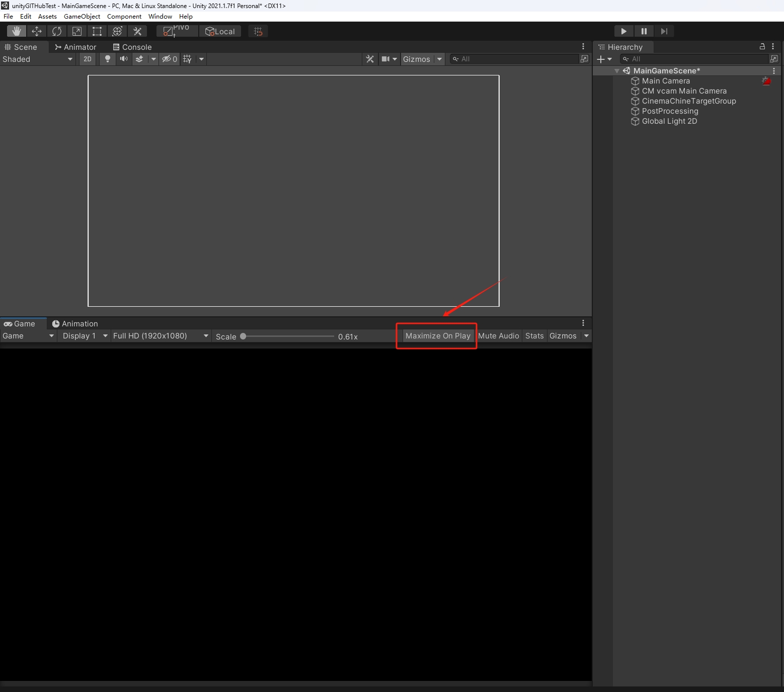Image resolution: width=784 pixels, height=692 pixels.
Task: Start Play mode
Action: pos(624,31)
